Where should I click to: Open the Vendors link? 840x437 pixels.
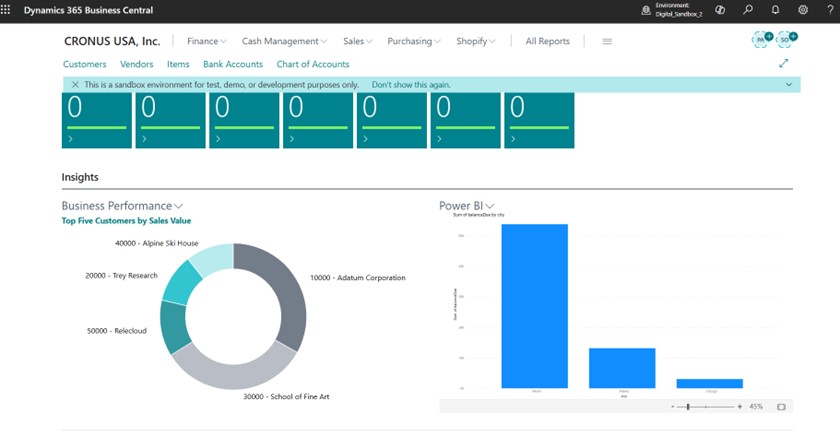pos(137,64)
